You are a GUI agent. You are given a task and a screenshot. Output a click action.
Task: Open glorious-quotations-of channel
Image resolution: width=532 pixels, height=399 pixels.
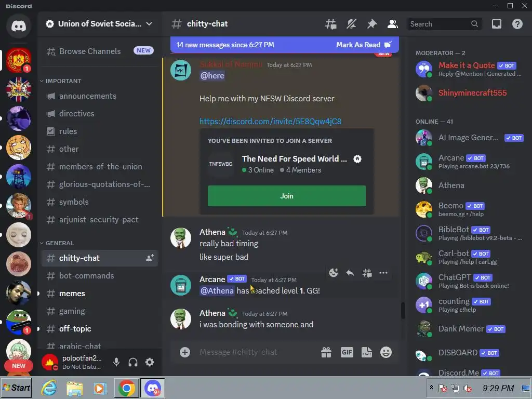tap(99, 184)
